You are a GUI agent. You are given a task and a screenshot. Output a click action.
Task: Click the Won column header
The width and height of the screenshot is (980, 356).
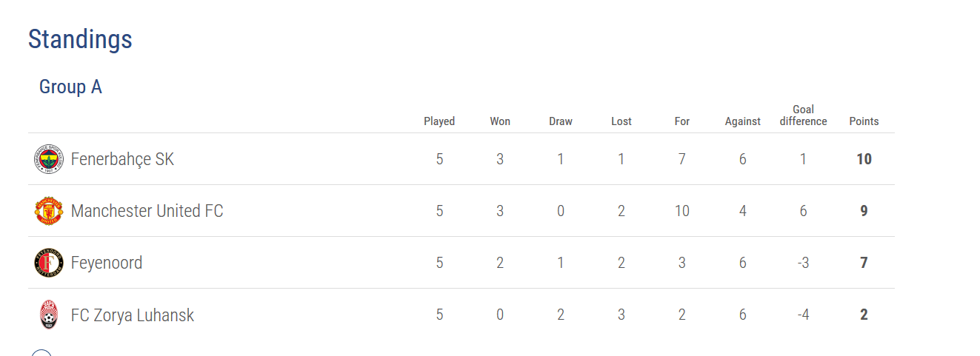click(x=500, y=121)
